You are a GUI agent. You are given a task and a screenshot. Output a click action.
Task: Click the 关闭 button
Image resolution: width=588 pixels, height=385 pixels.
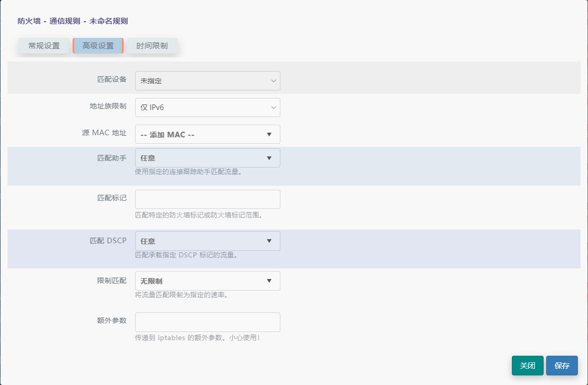tap(527, 366)
